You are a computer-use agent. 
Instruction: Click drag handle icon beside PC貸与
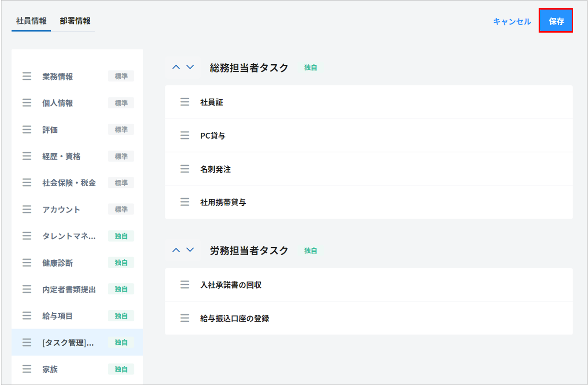pyautogui.click(x=184, y=136)
